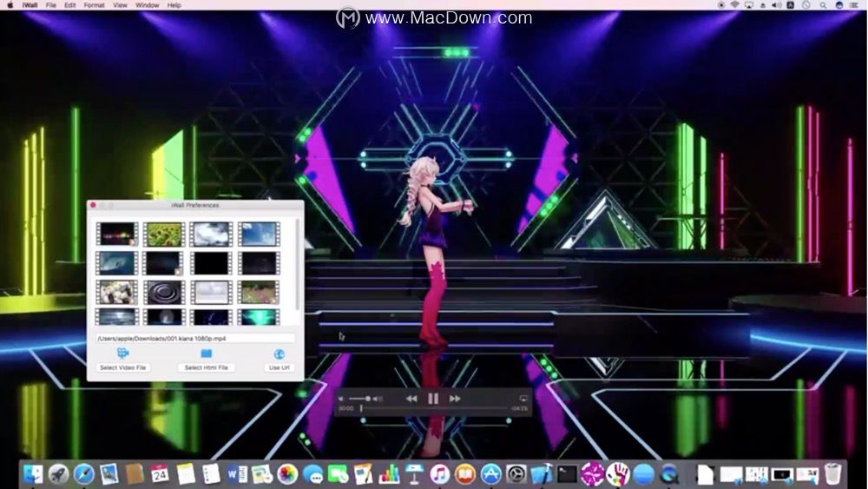
Task: Click the Select Video File button
Action: (123, 367)
